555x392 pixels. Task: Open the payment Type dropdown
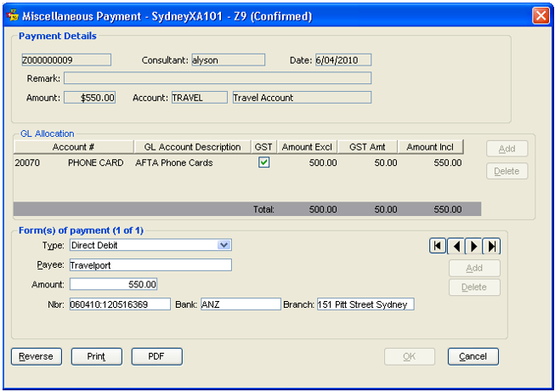(224, 245)
